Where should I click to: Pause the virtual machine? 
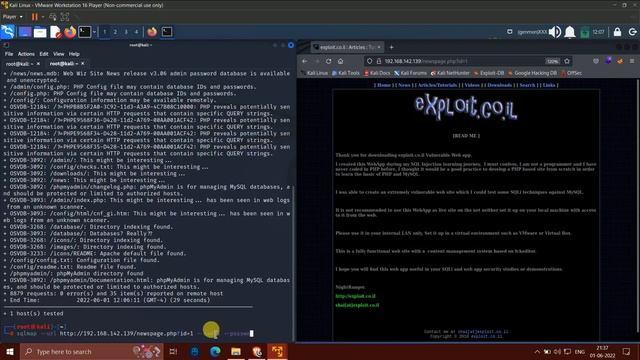pyautogui.click(x=35, y=17)
